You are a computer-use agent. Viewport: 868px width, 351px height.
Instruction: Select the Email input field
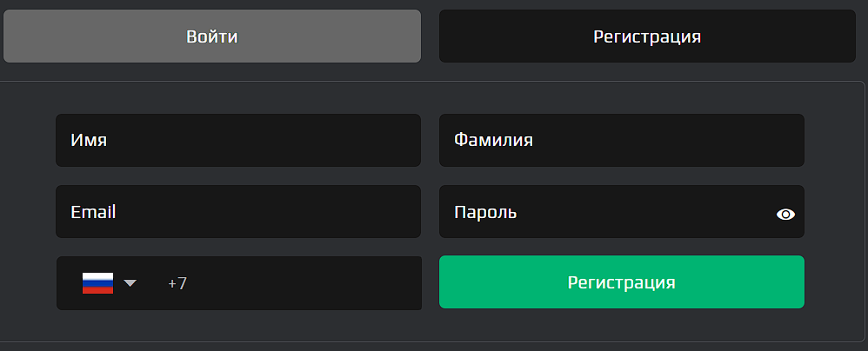(x=238, y=212)
